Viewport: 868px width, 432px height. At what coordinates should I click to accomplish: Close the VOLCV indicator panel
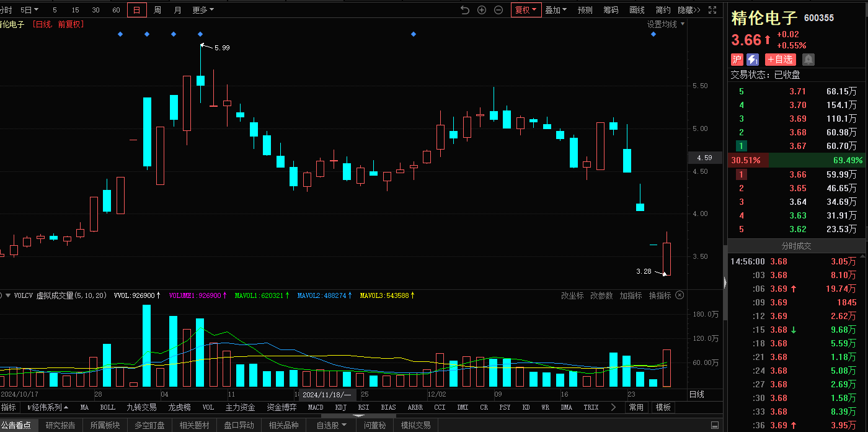click(x=680, y=295)
